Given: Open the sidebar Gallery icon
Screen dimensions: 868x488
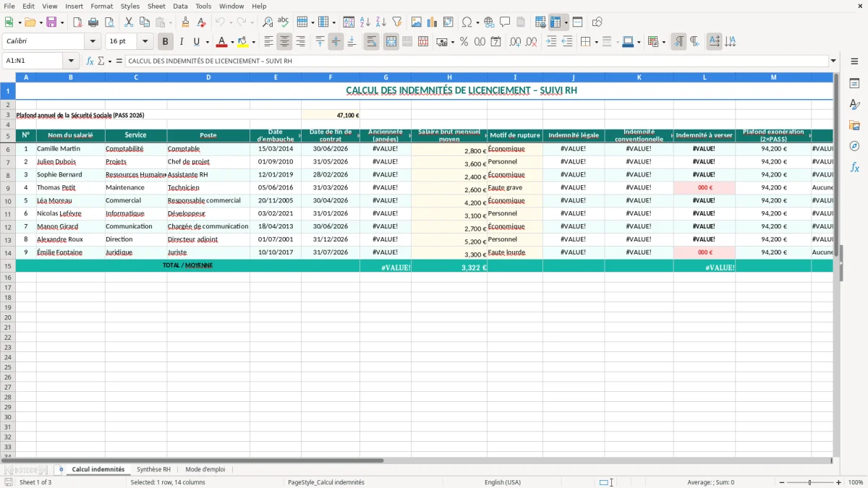Looking at the screenshot, I should 854,125.
